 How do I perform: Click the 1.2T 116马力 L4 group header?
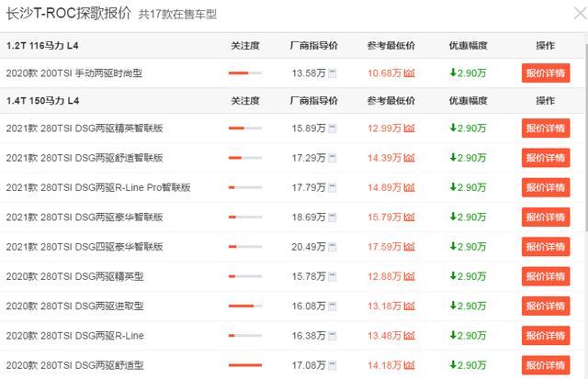point(42,46)
